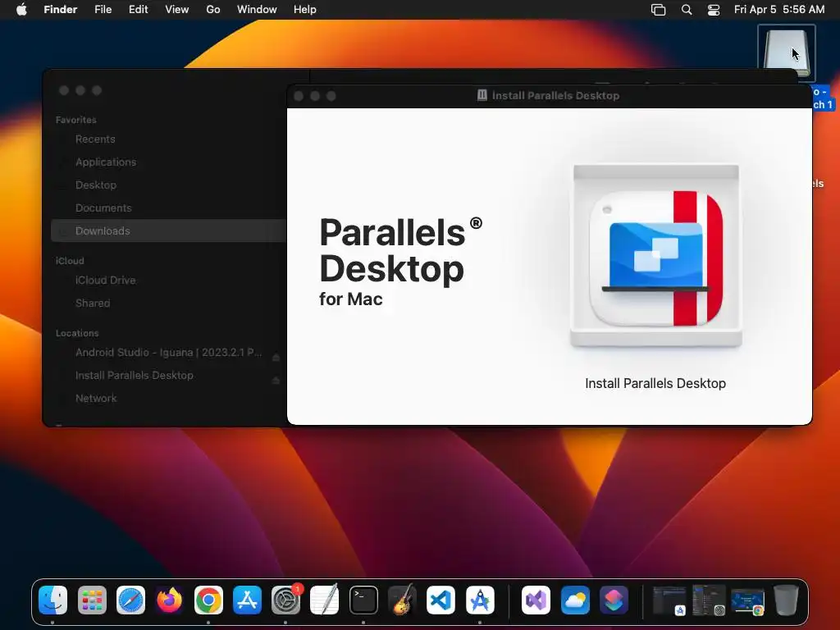Restore minimized Android Studio window thumbnail
Viewport: 840px width, 630px height.
(669, 600)
